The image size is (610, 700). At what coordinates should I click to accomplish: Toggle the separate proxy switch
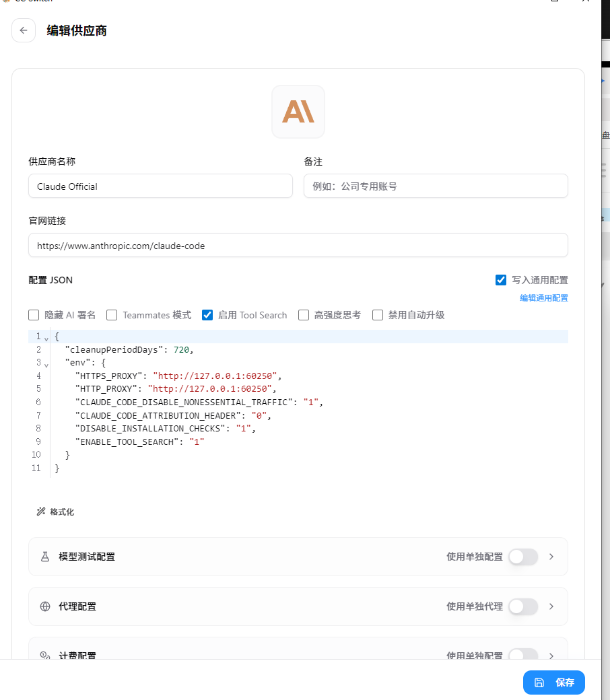pyautogui.click(x=523, y=606)
